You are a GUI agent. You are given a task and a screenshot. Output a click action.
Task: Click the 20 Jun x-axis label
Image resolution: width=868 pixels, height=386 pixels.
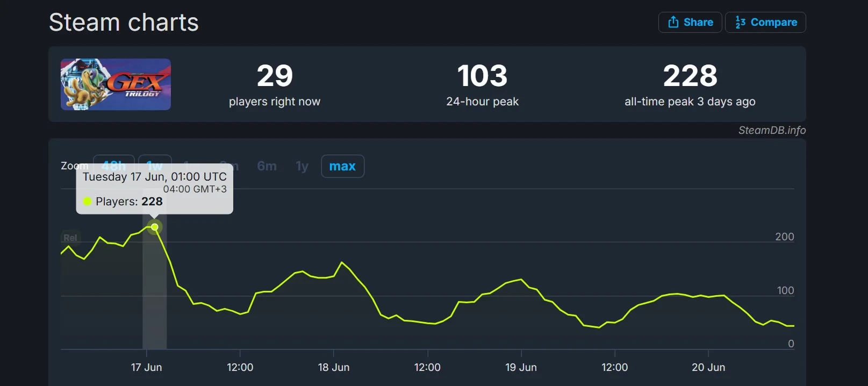(708, 367)
